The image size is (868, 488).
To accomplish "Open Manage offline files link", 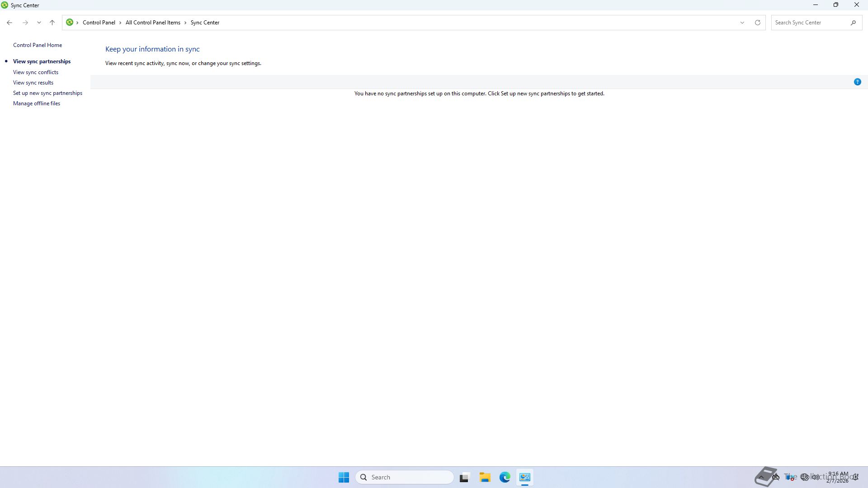I will click(37, 103).
